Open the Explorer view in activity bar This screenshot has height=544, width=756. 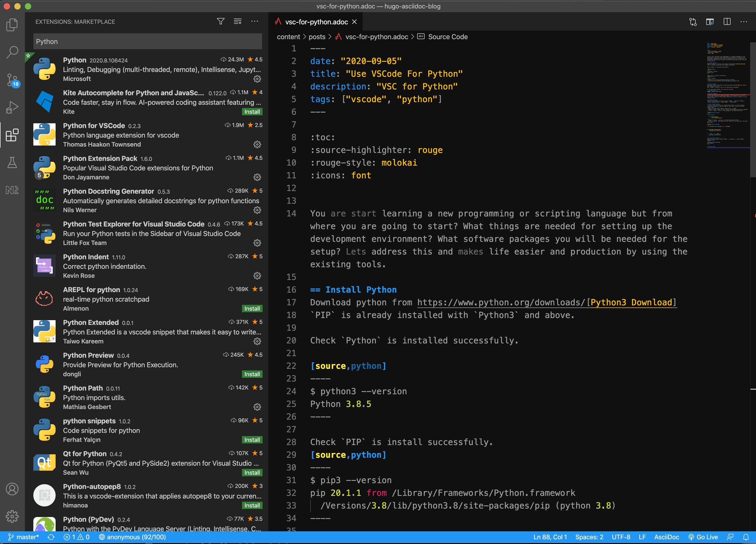[12, 25]
